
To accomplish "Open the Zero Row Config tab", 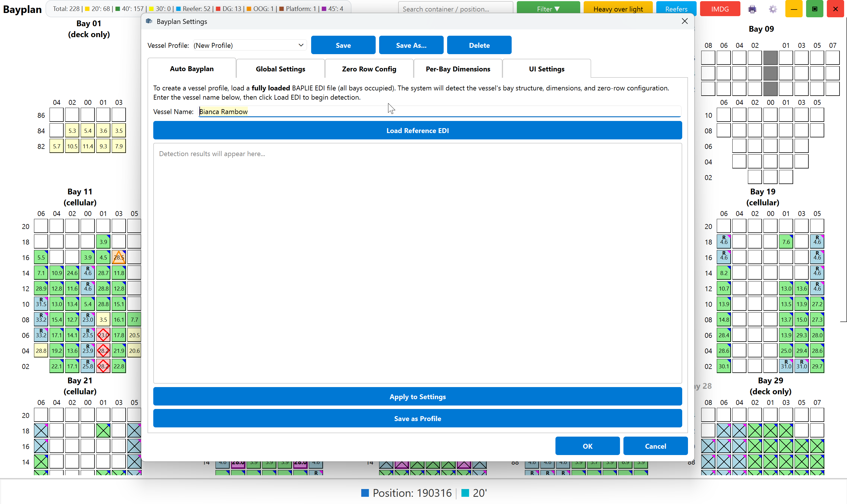I will coord(369,69).
